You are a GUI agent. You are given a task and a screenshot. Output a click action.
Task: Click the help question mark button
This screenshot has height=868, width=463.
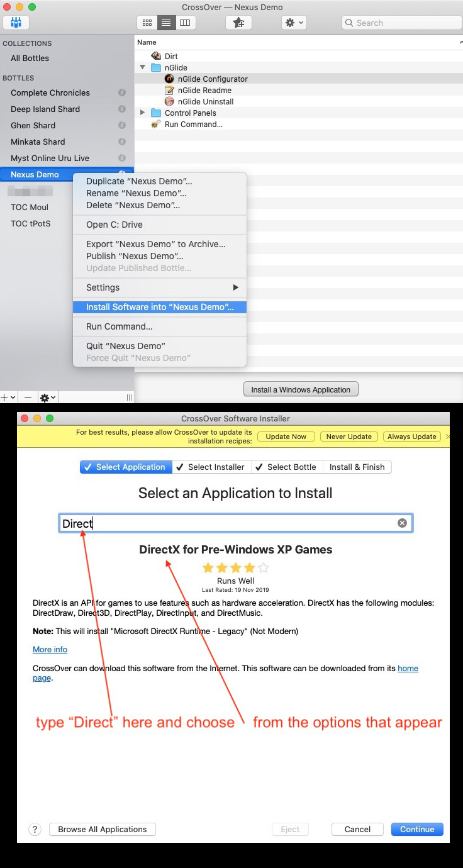point(35,829)
